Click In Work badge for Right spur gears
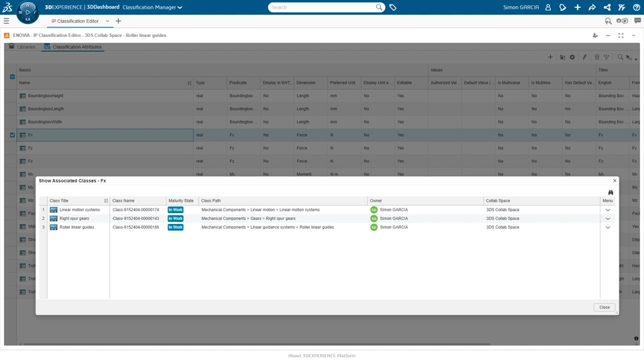 [175, 219]
